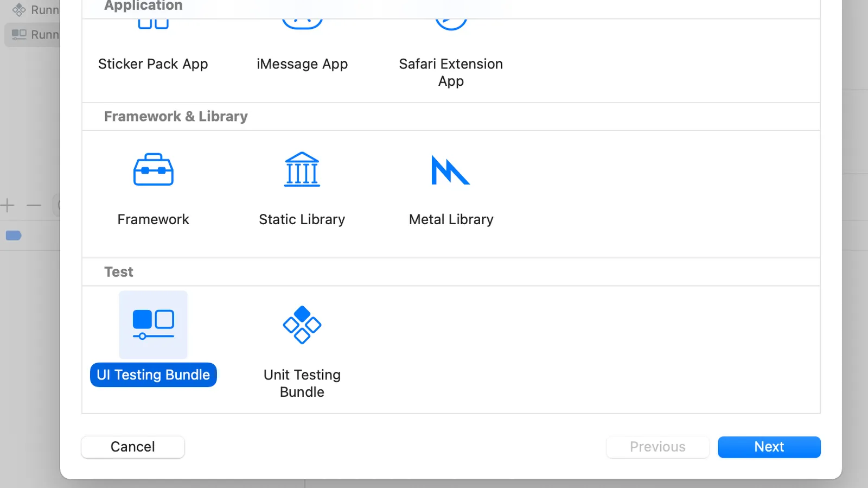Click the UI Testing Bundle template icon

coord(153,325)
